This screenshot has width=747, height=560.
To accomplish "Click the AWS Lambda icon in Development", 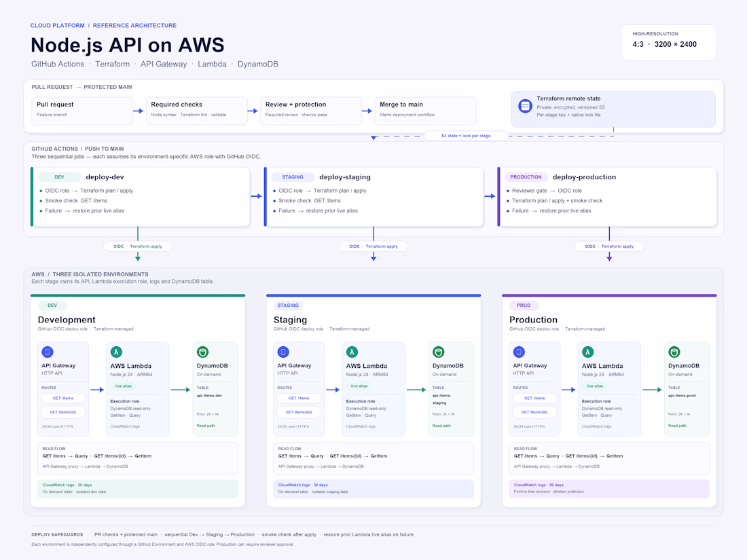I will point(116,352).
